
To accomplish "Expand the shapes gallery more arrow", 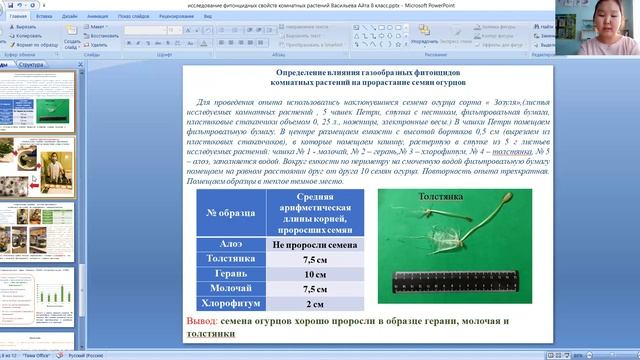I will [x=406, y=44].
